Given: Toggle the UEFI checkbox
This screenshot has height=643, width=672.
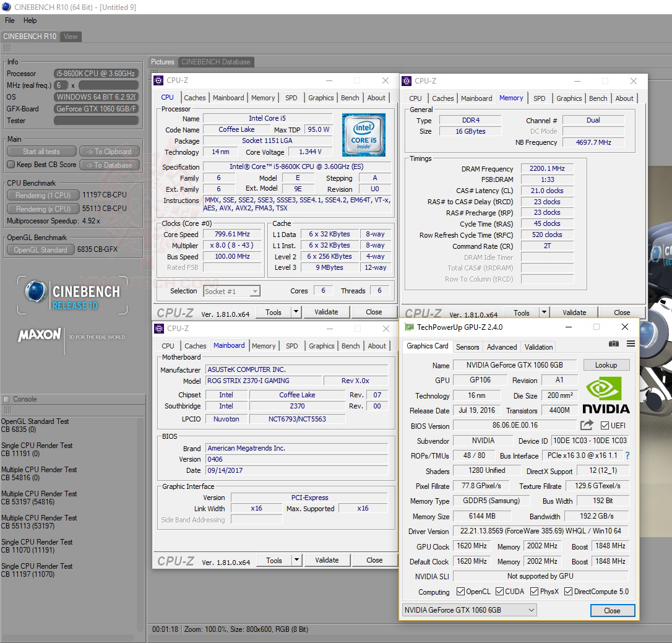Looking at the screenshot, I should pyautogui.click(x=605, y=426).
